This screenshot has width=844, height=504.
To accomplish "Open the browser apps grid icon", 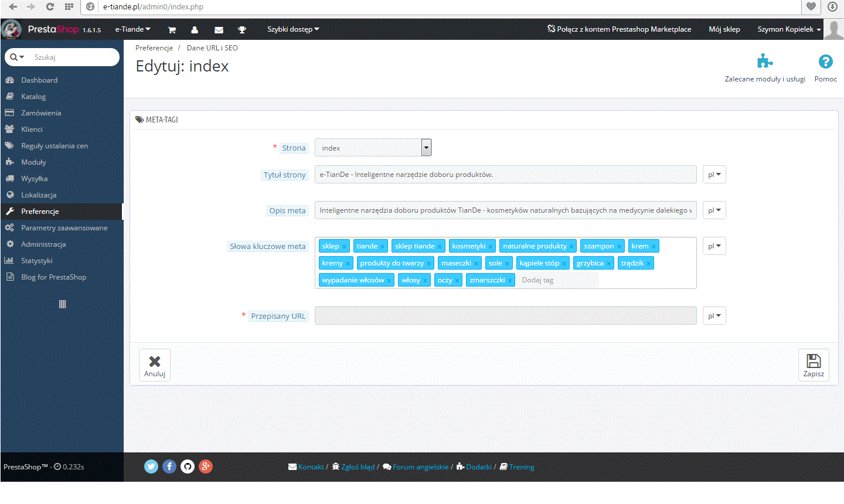I will tap(69, 6).
